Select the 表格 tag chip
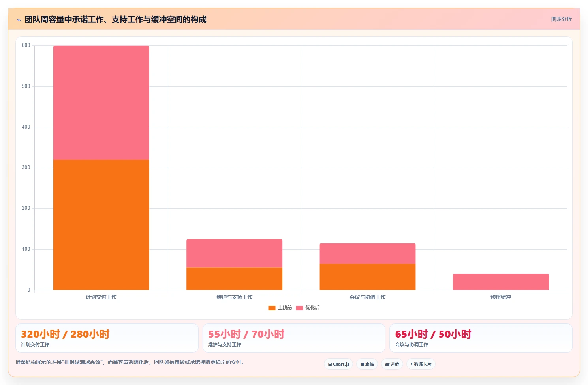This screenshot has width=588, height=385. (367, 364)
